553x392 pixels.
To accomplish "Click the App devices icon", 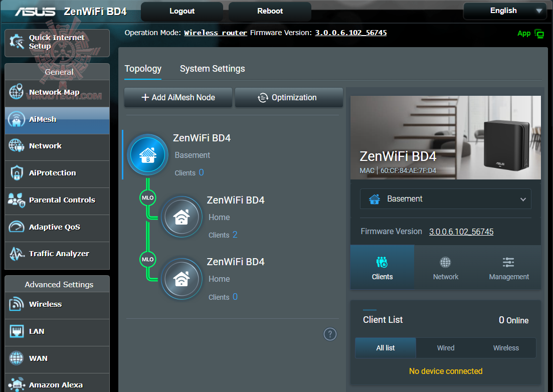I will click(539, 34).
